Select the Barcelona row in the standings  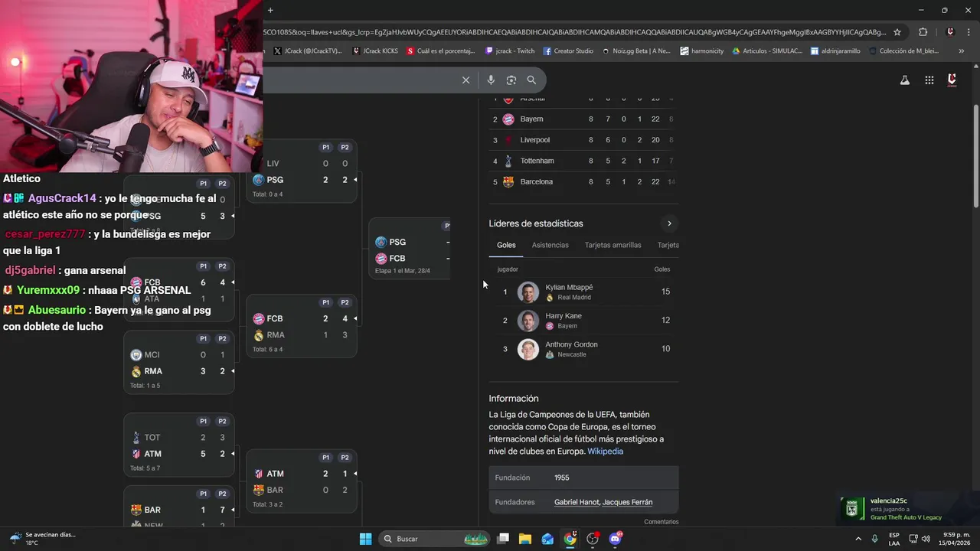583,181
